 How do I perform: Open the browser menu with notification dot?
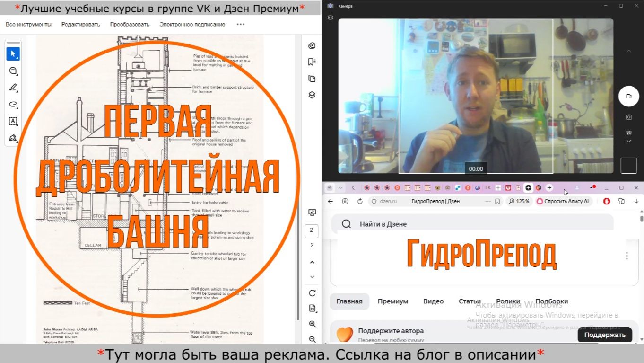(592, 188)
